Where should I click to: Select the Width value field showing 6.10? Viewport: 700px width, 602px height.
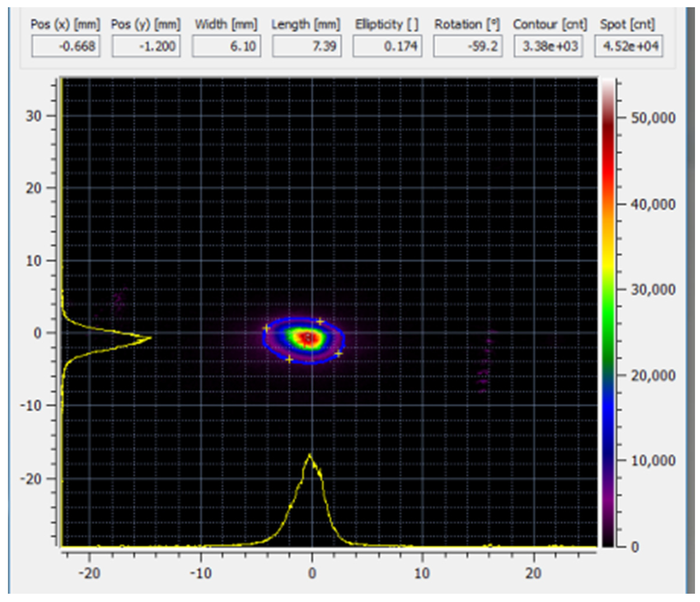pyautogui.click(x=226, y=46)
